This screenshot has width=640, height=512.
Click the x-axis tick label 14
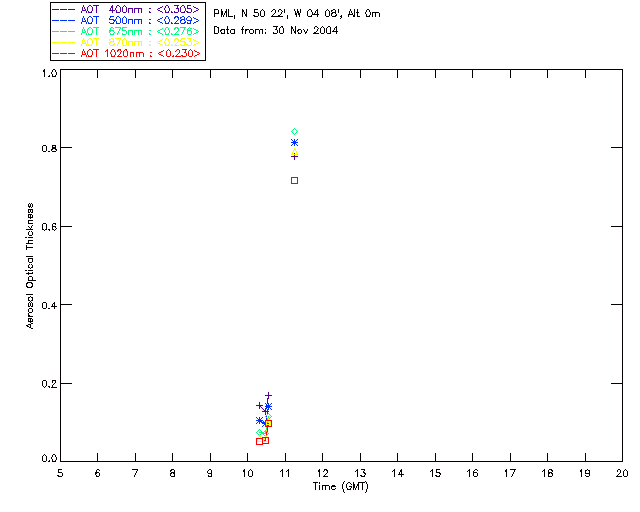pos(398,473)
